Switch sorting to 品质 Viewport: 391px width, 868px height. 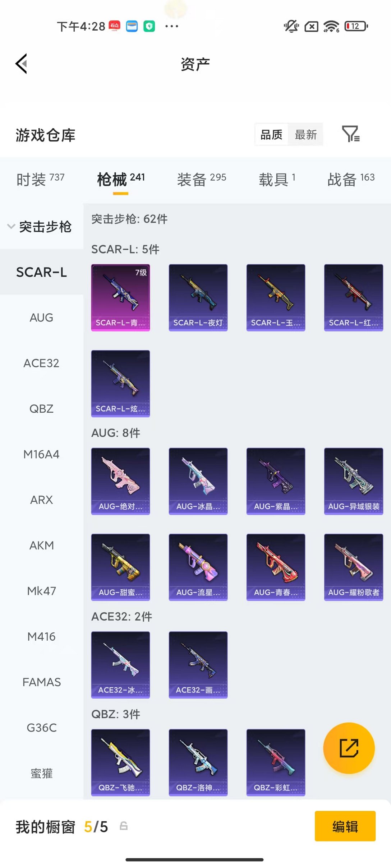(271, 135)
